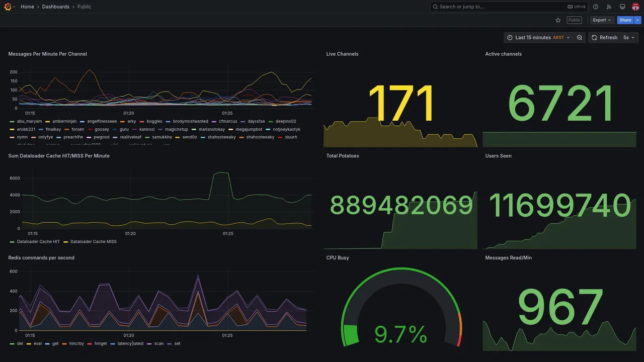Zoom out the time range
644x362 pixels.
pyautogui.click(x=580, y=38)
